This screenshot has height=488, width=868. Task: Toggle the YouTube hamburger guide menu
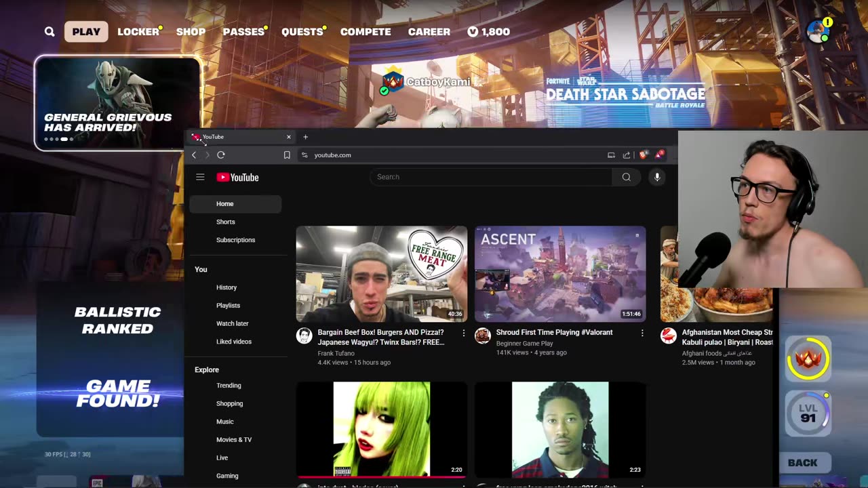(x=200, y=177)
